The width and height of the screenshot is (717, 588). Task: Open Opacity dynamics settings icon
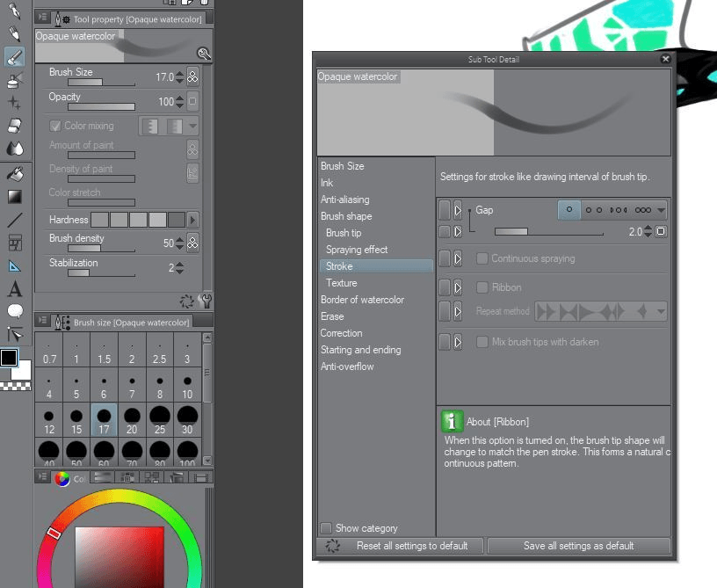pyautogui.click(x=193, y=101)
